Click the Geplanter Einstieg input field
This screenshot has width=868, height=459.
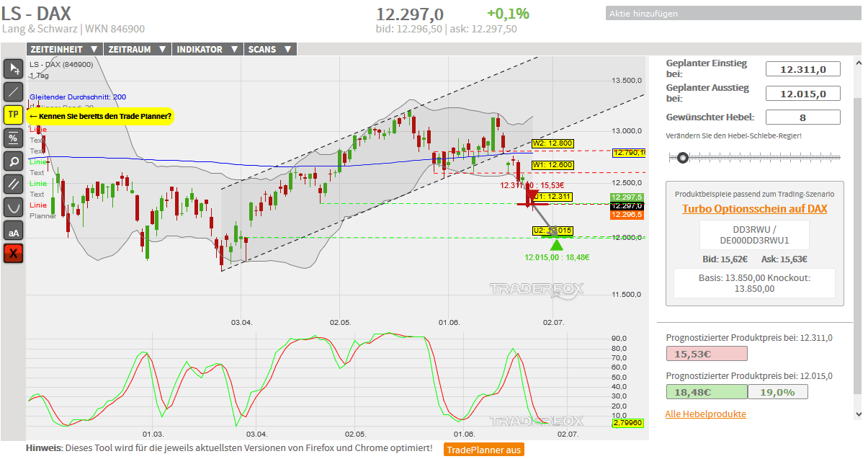tap(802, 69)
